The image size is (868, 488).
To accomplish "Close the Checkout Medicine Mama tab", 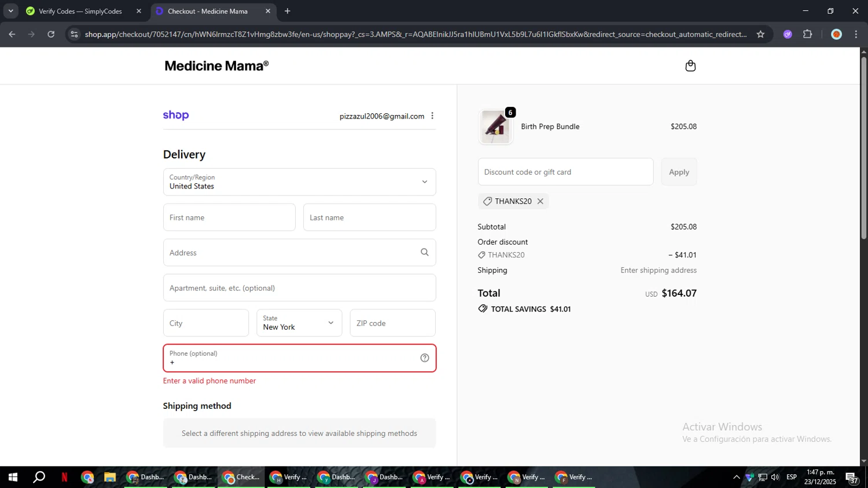I will point(268,11).
